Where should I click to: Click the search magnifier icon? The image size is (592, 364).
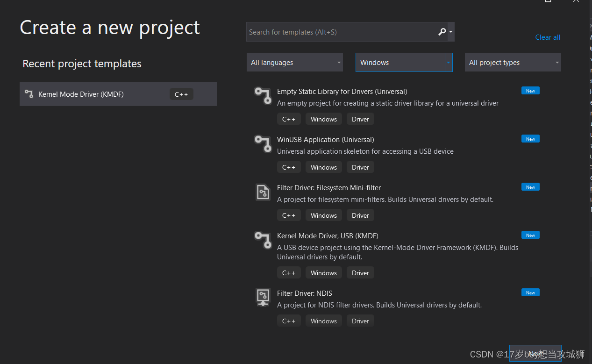click(441, 32)
